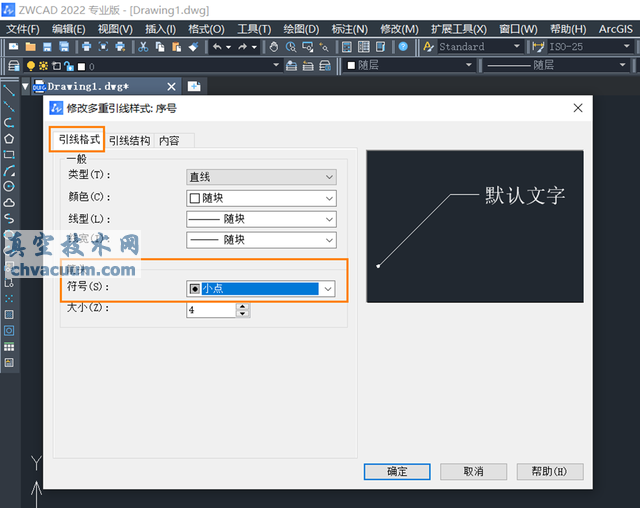Open the 线型 linetype dropdown
This screenshot has width=640, height=508.
pos(261,219)
